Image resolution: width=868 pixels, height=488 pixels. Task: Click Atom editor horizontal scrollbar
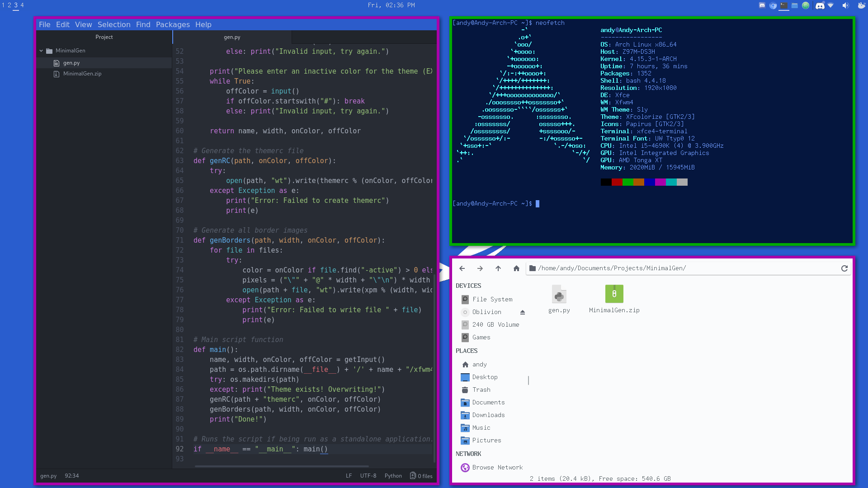click(281, 466)
